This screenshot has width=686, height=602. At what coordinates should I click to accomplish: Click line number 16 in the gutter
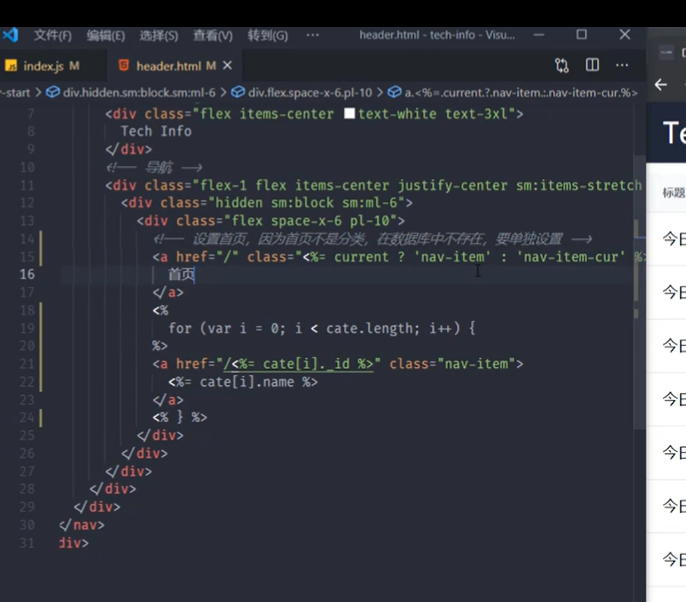27,274
